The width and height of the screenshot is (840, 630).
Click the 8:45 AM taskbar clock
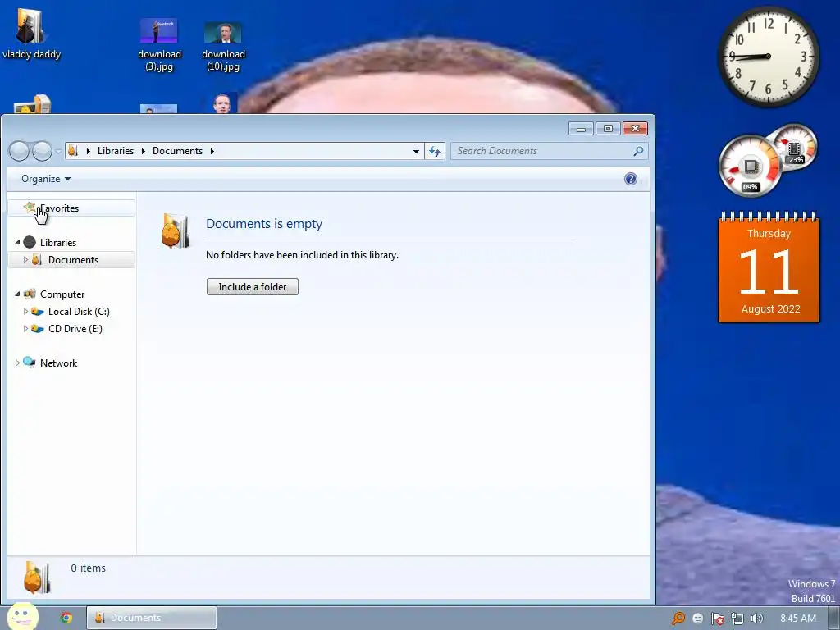[x=797, y=619]
